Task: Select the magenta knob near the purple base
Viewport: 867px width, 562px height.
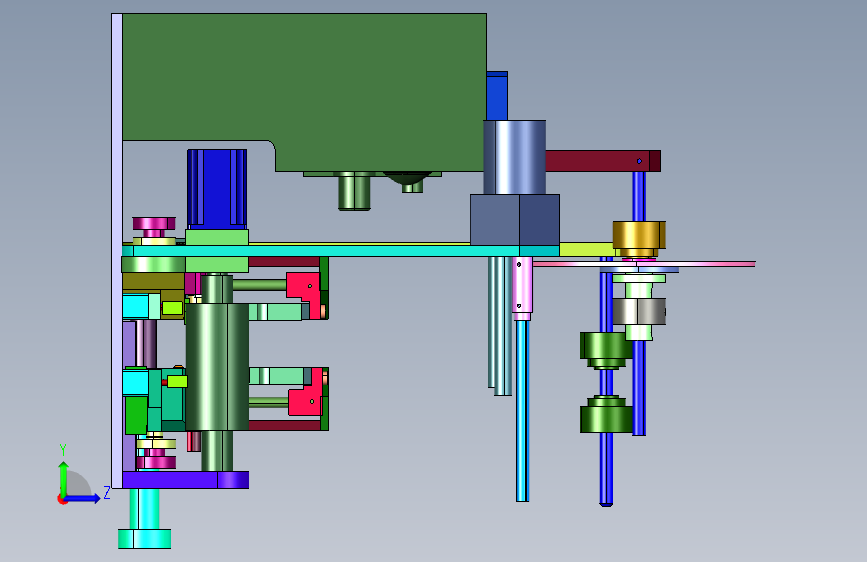Action: tap(156, 461)
